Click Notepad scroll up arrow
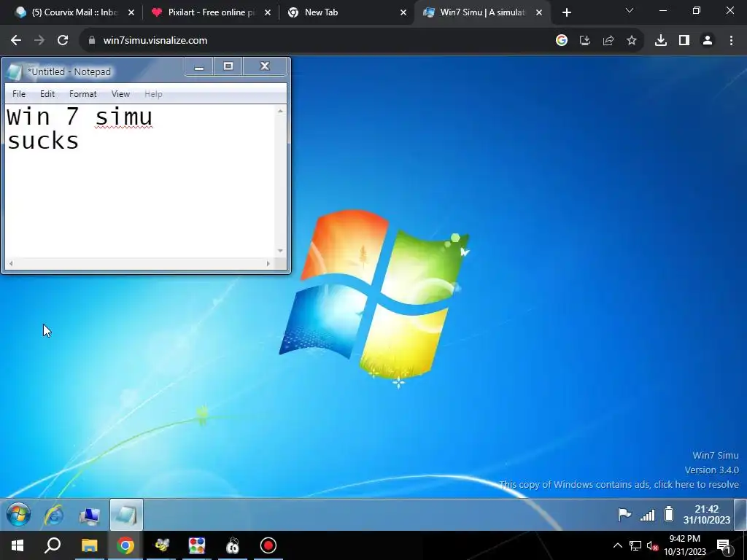The height and width of the screenshot is (560, 747). tap(280, 111)
